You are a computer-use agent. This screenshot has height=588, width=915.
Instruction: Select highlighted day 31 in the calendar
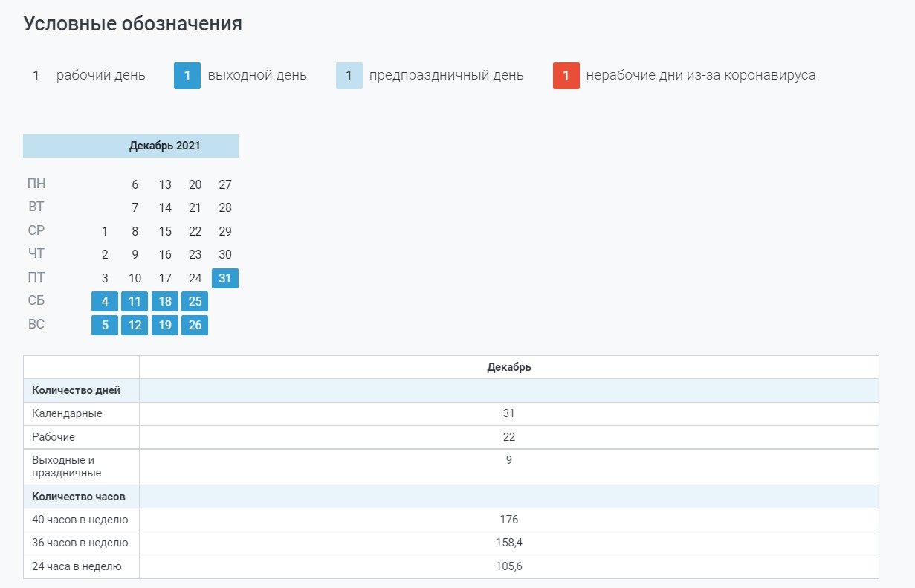pos(225,278)
